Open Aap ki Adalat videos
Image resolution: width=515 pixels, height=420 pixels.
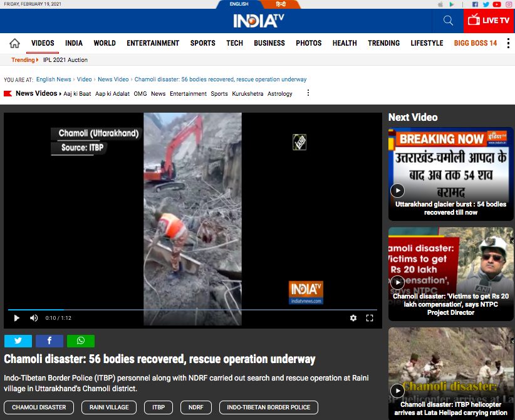point(112,93)
